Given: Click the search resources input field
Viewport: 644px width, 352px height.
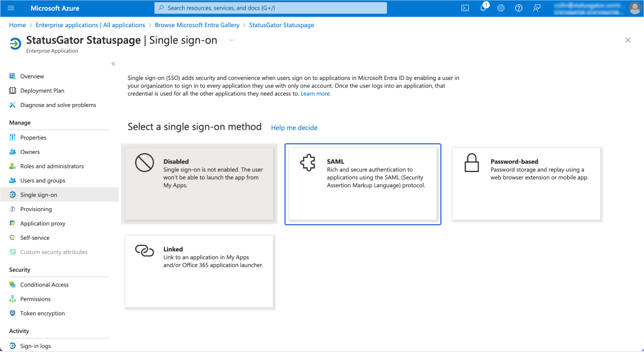Looking at the screenshot, I should tap(271, 8).
